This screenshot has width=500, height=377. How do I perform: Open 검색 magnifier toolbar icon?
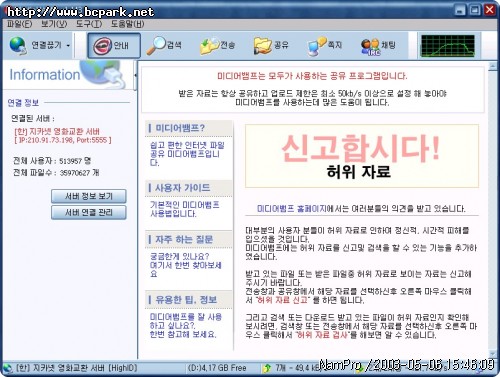(x=156, y=45)
